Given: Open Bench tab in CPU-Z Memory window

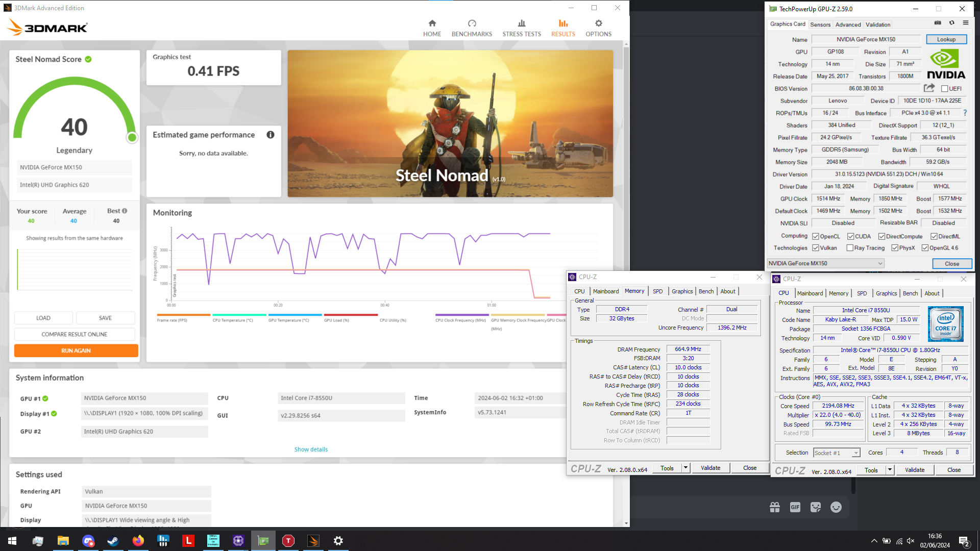Looking at the screenshot, I should (706, 291).
